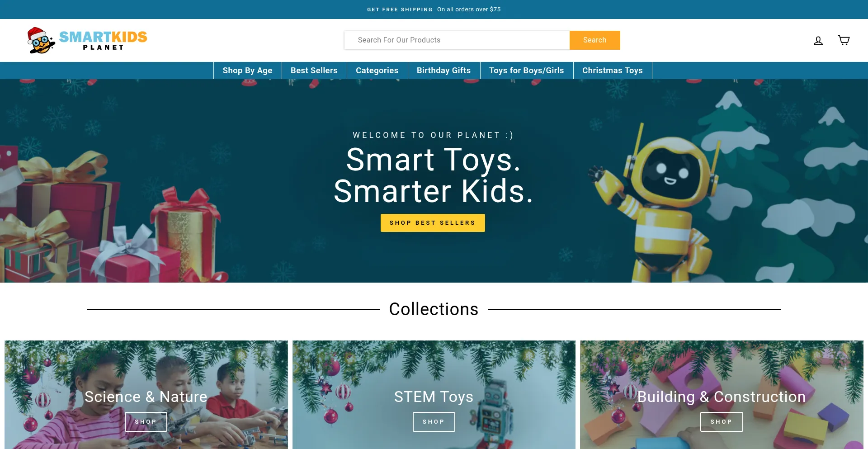868x449 pixels.
Task: Click Shop under Science & Nature
Action: tap(146, 422)
